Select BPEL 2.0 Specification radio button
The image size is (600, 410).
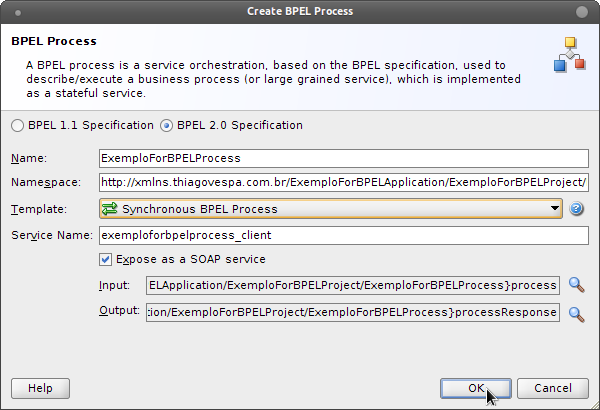(166, 126)
